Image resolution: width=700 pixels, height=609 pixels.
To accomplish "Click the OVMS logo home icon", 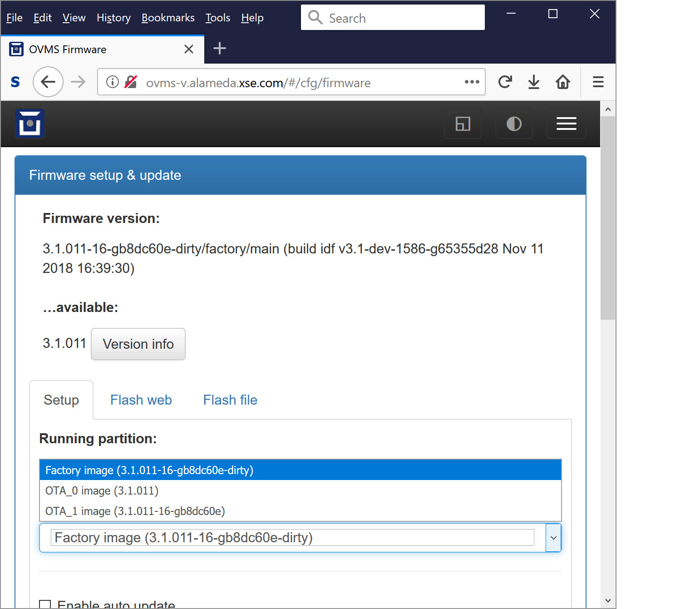I will [30, 124].
